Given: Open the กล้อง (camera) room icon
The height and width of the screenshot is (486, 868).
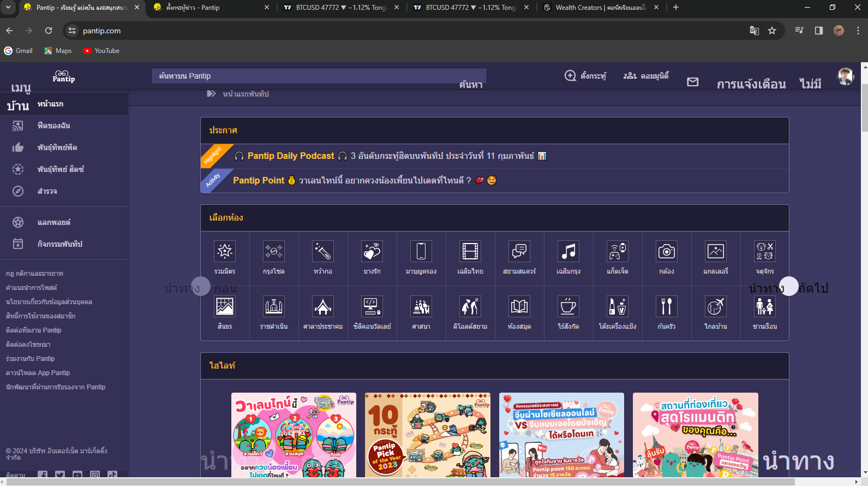Looking at the screenshot, I should [666, 252].
